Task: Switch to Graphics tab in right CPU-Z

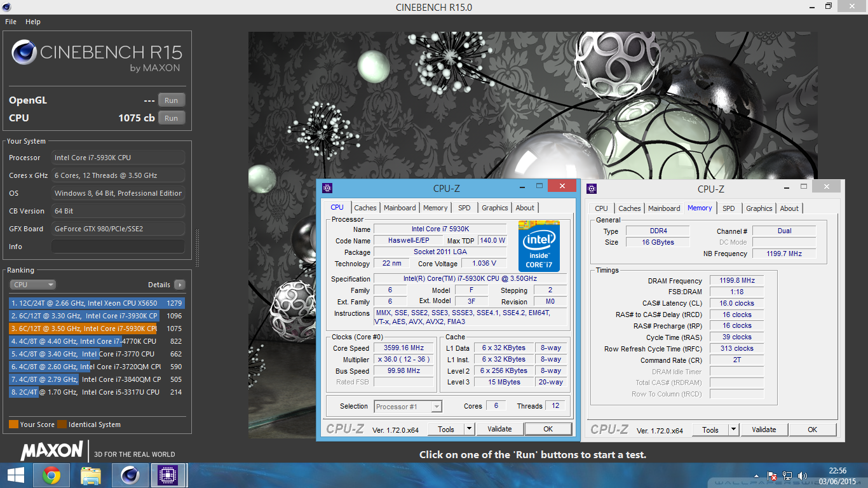Action: [x=759, y=208]
